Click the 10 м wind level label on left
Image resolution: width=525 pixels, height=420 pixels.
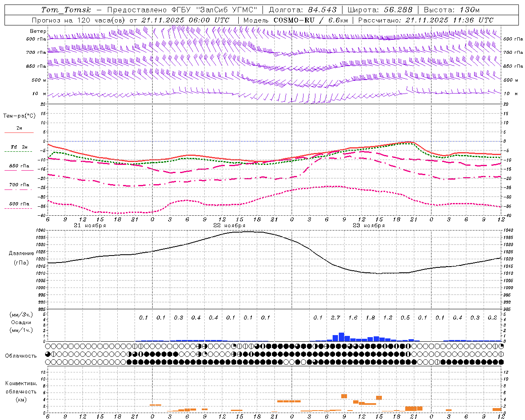pyautogui.click(x=39, y=94)
